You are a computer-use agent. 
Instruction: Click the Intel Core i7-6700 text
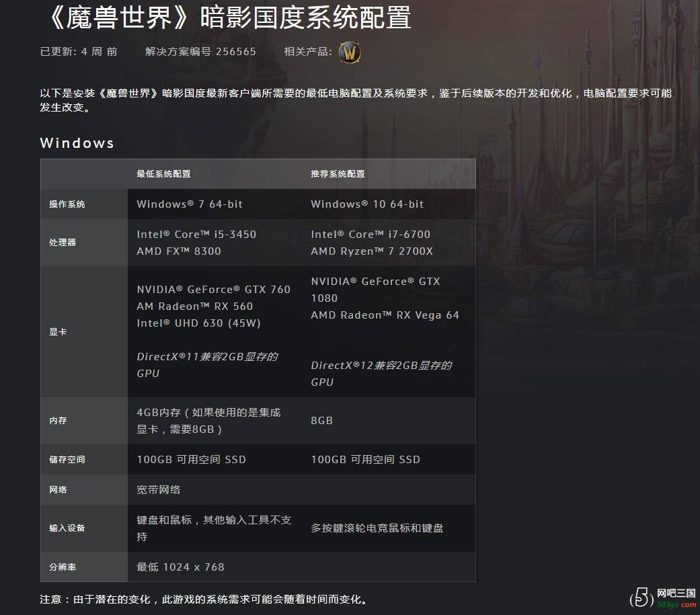pos(371,235)
